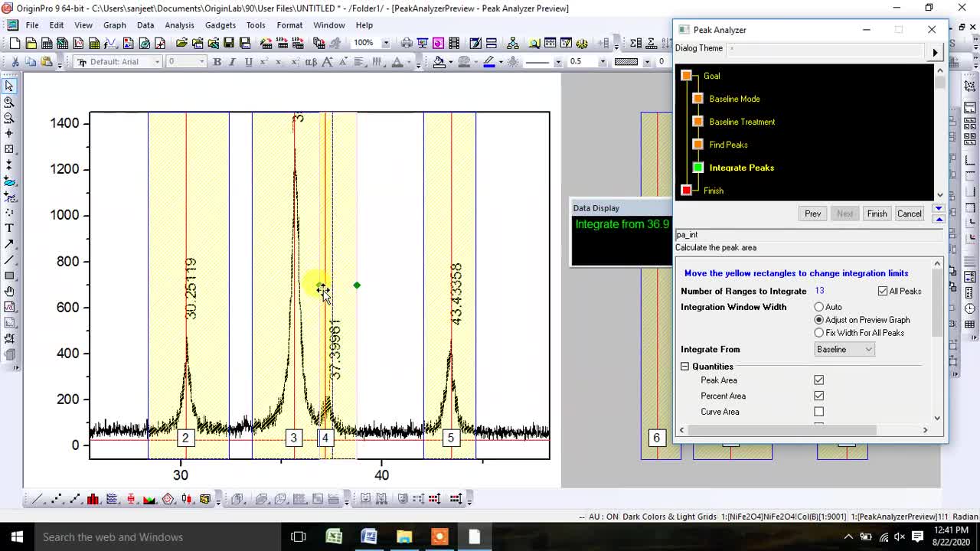The height and width of the screenshot is (551, 980).
Task: Open the Integrate From Baseline dropdown
Action: 844,349
